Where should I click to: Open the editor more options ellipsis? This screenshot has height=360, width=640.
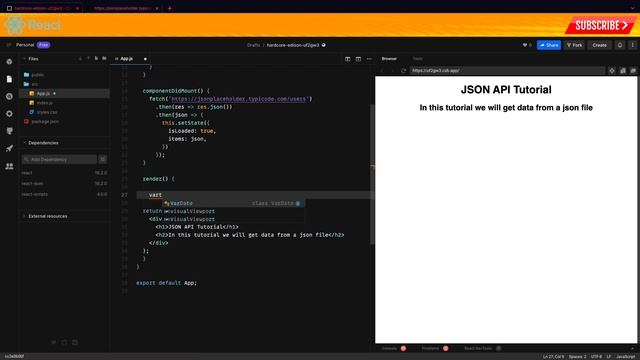369,59
